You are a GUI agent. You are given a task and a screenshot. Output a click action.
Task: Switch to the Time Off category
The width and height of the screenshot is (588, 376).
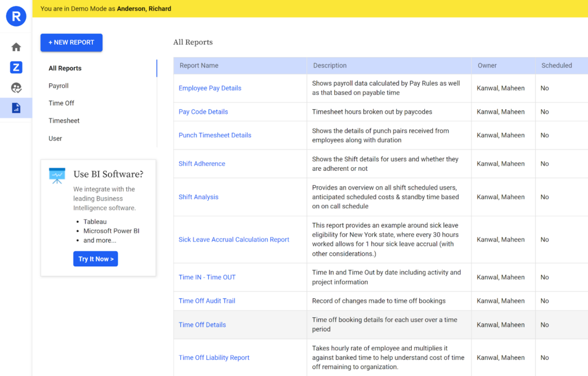coord(61,103)
